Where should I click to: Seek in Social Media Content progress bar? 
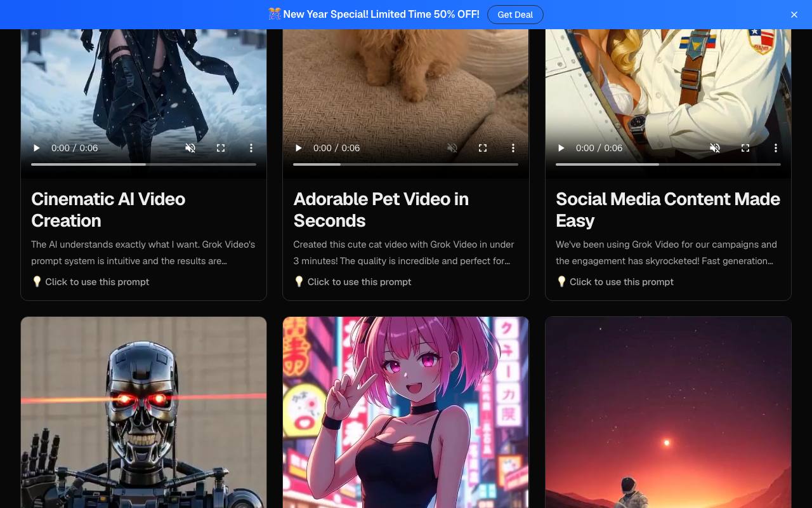click(668, 164)
